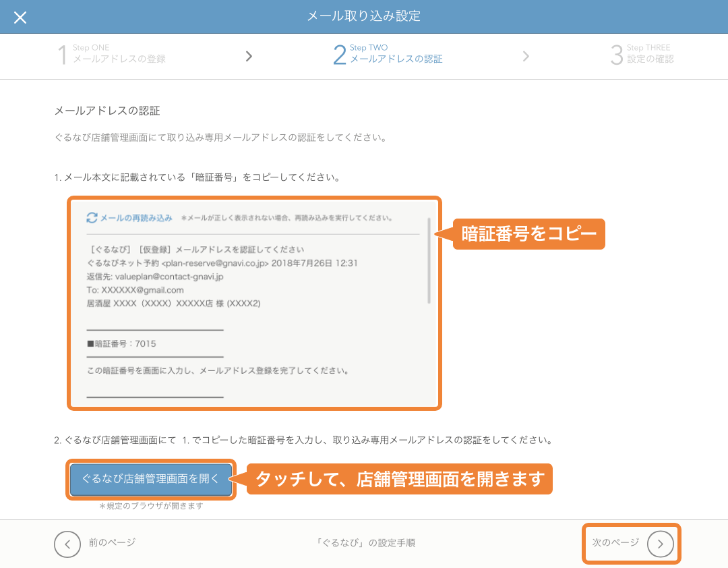
Task: Select Step TWO メールアドレスの認証
Action: 388,55
